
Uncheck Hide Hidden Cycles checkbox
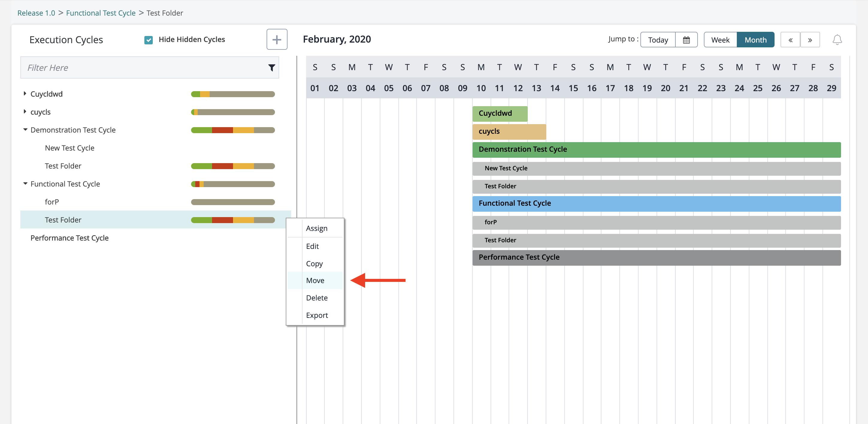point(148,40)
